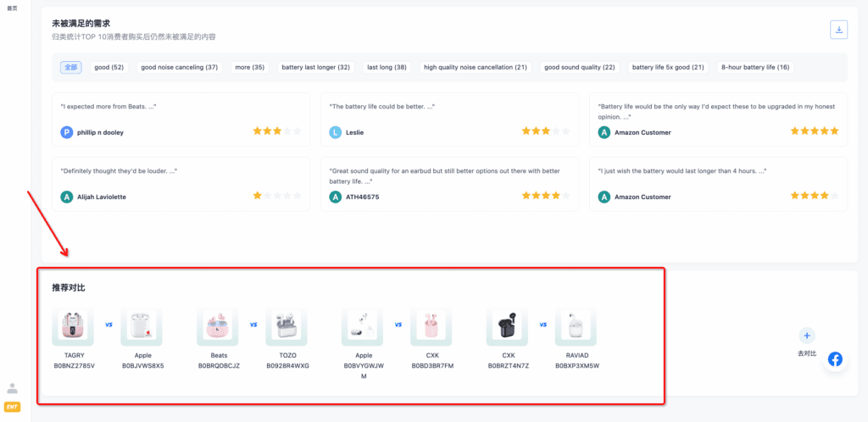Click ATH46575's avatar icon
This screenshot has height=422, width=868.
point(336,197)
